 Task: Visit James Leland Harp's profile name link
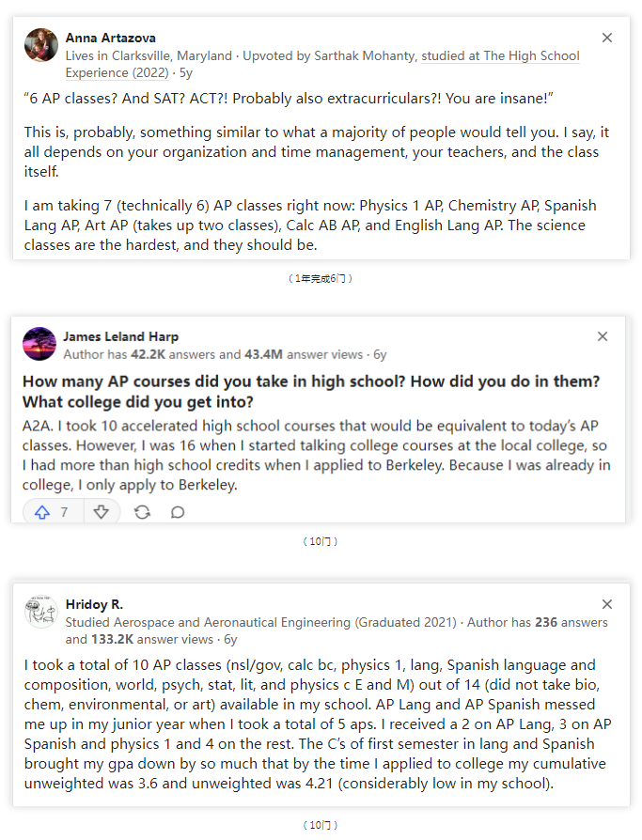[x=120, y=336]
